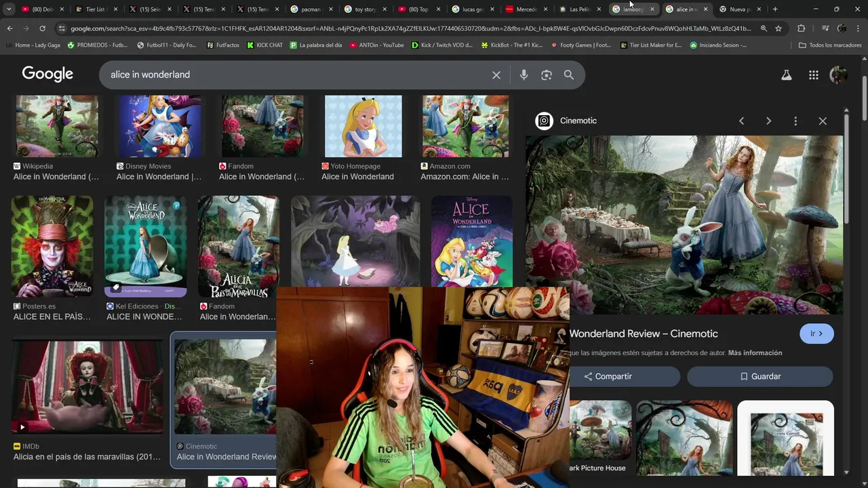Go back in browser history
868x488 pixels.
point(9,28)
